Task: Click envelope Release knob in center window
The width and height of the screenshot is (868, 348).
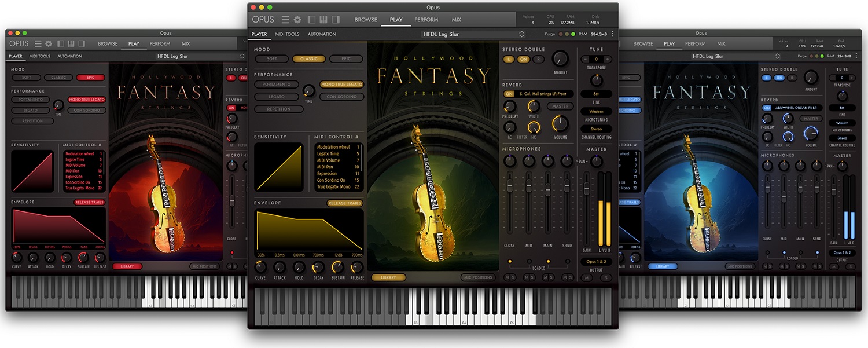Action: (x=357, y=267)
